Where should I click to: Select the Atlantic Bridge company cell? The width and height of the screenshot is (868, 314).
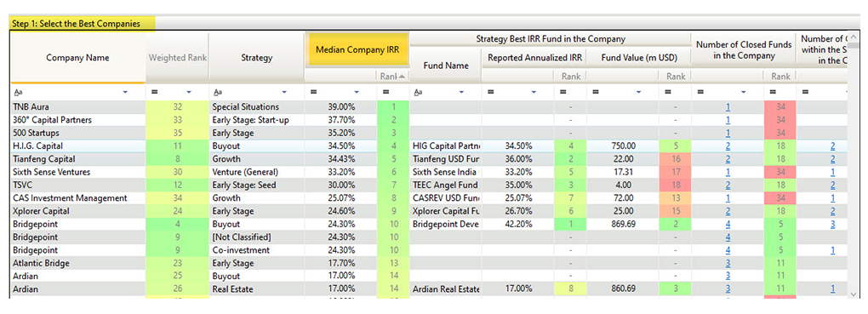[x=78, y=263]
